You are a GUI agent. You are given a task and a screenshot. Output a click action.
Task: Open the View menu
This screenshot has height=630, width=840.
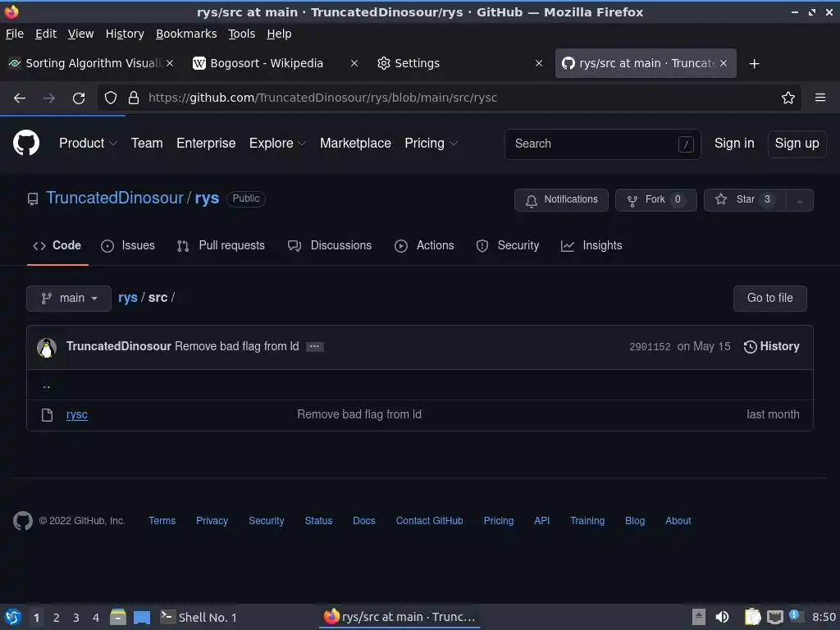[x=80, y=34]
